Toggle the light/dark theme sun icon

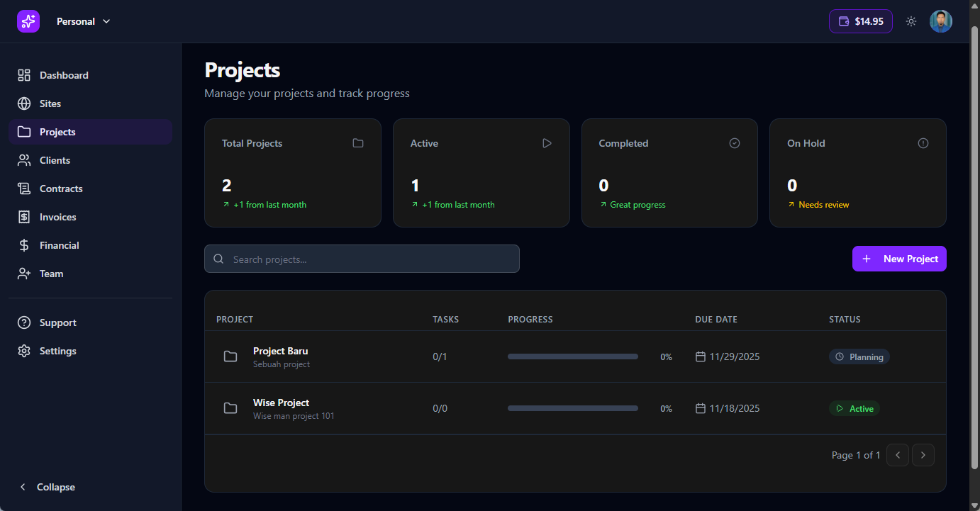[x=911, y=21]
